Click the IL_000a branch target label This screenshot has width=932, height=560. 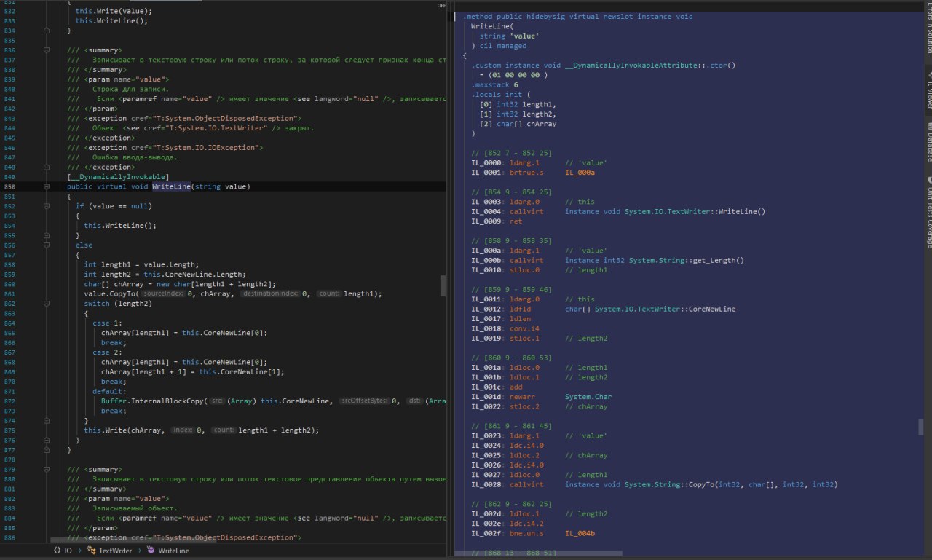coord(579,173)
